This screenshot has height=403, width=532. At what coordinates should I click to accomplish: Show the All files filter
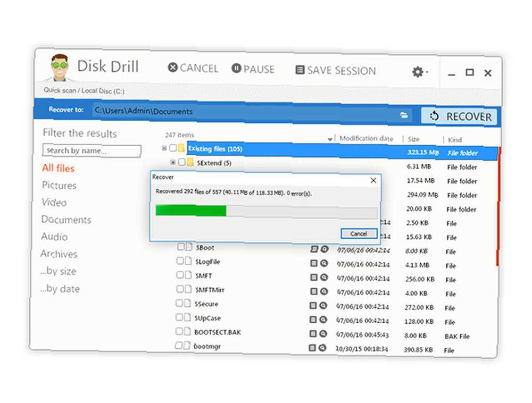tap(58, 168)
